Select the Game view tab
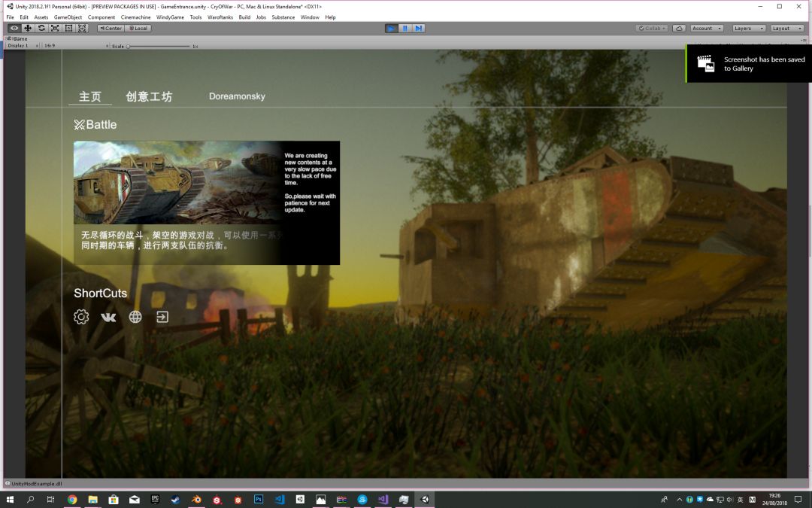The width and height of the screenshot is (812, 508). pos(17,39)
